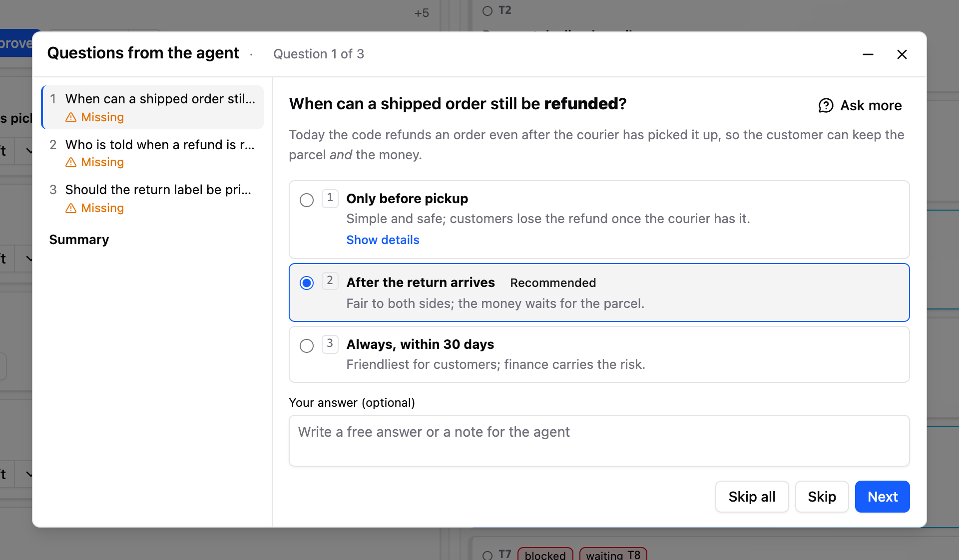Go to the Summary section

(x=79, y=240)
